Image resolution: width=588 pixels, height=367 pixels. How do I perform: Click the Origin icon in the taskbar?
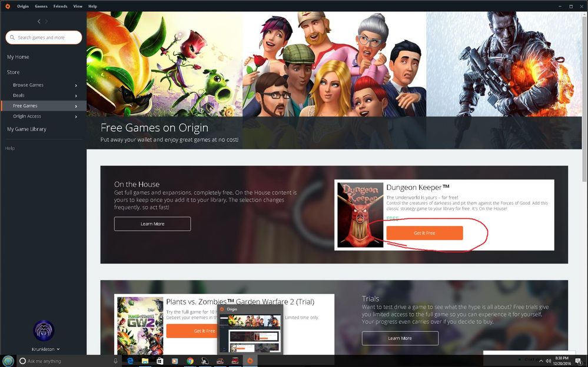coord(250,361)
